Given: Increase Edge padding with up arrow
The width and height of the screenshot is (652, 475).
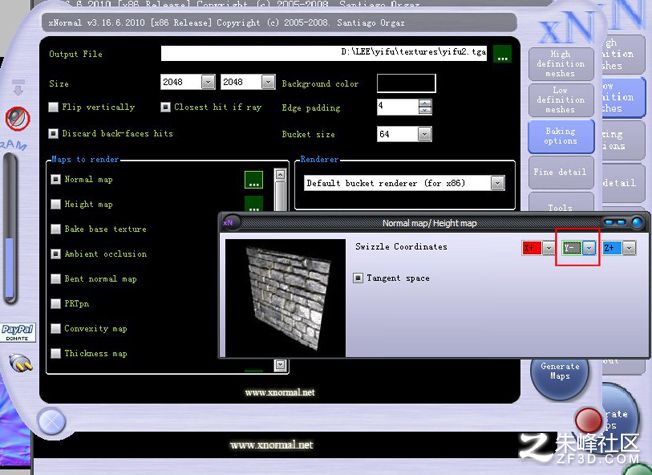Looking at the screenshot, I should [x=425, y=103].
